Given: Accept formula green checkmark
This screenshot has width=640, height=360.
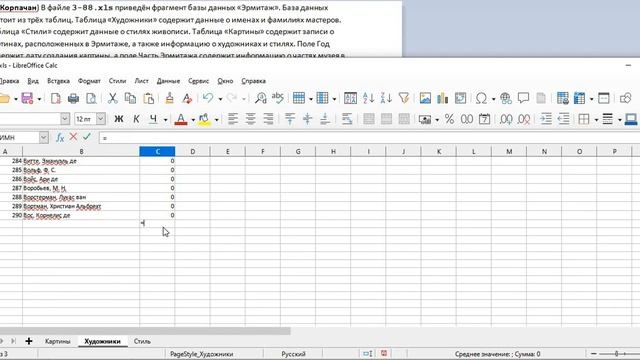Looking at the screenshot, I should 87,137.
